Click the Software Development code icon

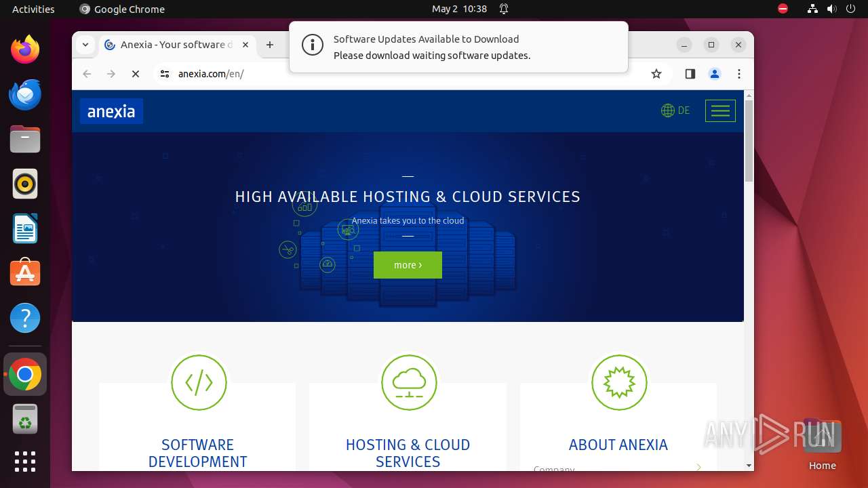tap(199, 382)
